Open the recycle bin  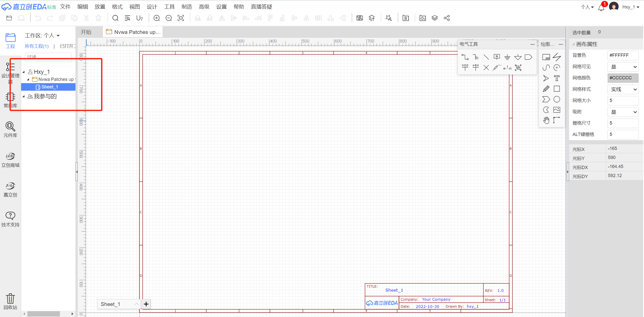(x=10, y=301)
